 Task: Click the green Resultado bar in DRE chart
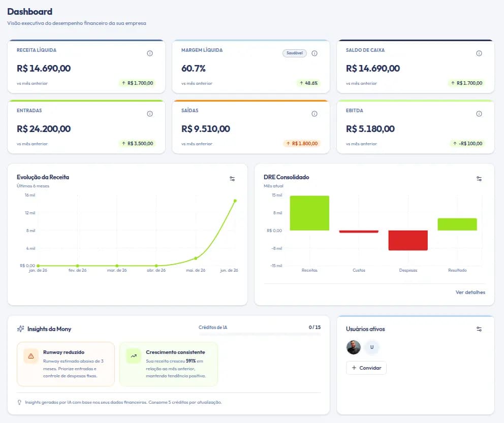pos(457,224)
